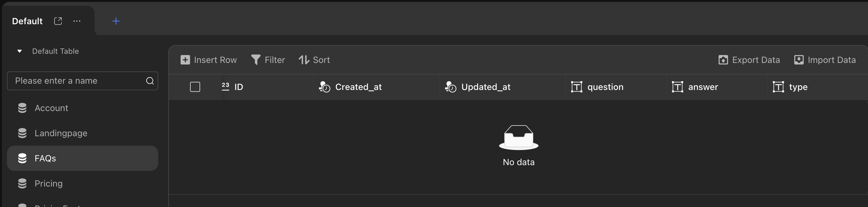Click the Insert Row plus icon

tap(185, 60)
